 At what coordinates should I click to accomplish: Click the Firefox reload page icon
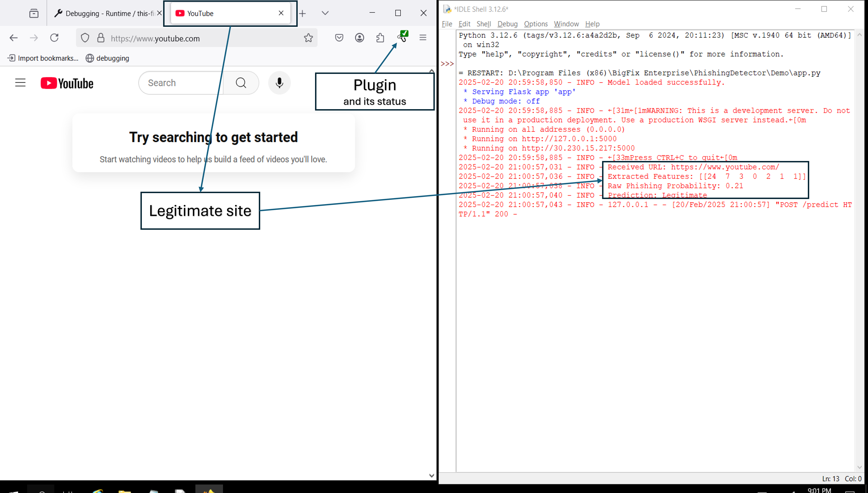pos(54,38)
